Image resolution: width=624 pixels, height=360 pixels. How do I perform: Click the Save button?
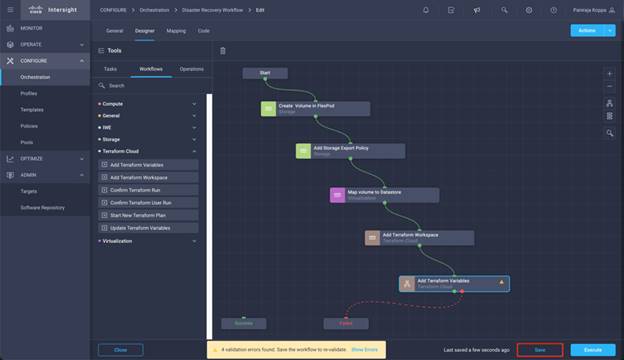point(540,350)
